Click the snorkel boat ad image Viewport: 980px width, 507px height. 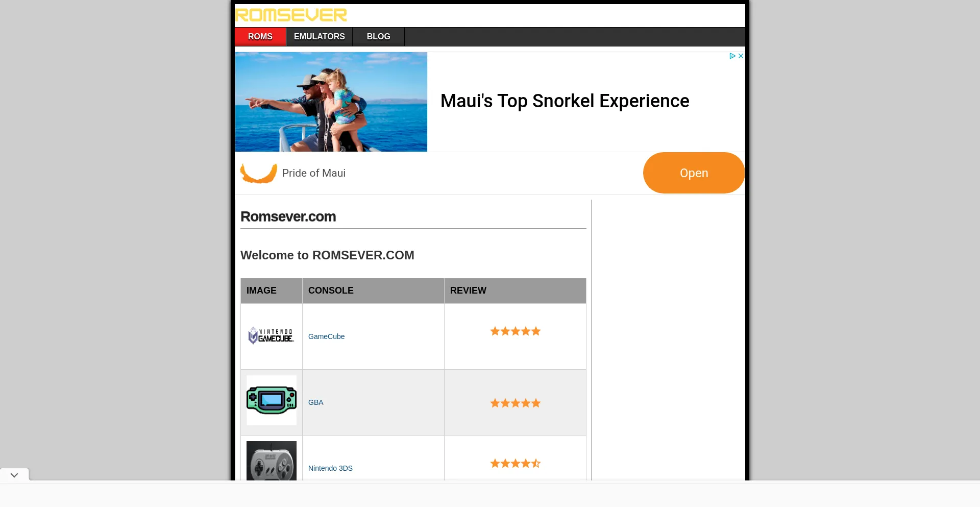coord(331,102)
